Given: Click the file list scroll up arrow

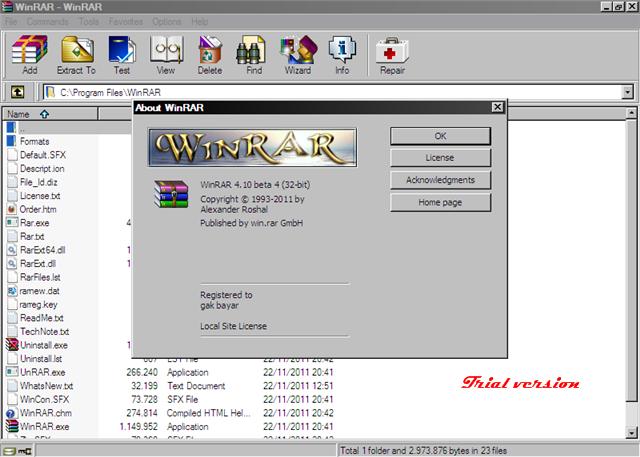Looking at the screenshot, I should point(631,113).
